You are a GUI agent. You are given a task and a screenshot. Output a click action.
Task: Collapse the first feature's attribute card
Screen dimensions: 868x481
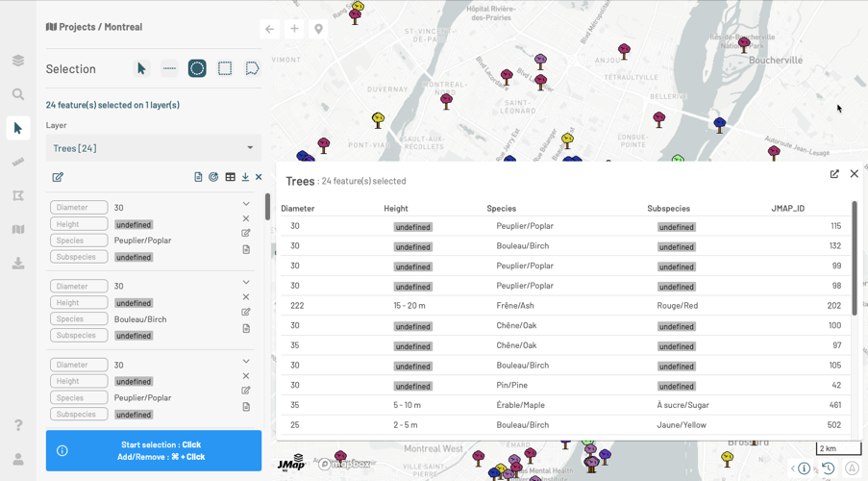click(246, 204)
